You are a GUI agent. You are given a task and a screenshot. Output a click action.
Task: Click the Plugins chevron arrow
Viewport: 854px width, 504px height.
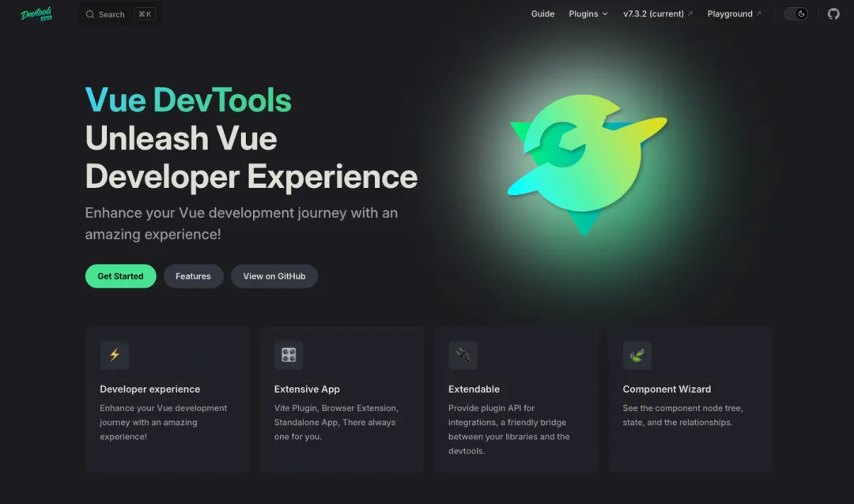(605, 14)
